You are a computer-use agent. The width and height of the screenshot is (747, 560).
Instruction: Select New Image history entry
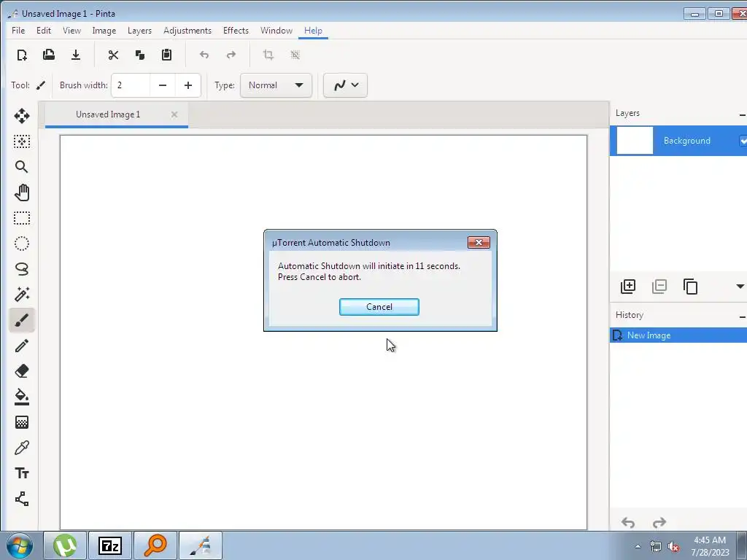click(x=678, y=335)
